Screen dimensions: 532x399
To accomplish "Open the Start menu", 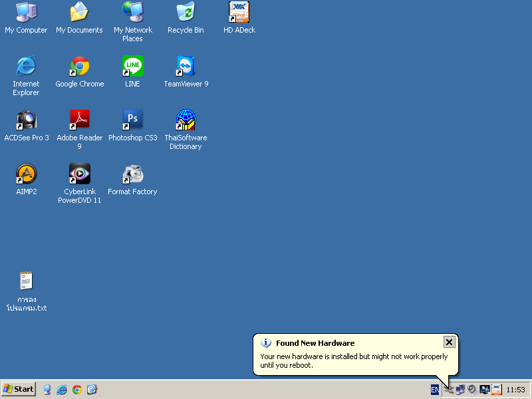I will [x=19, y=389].
